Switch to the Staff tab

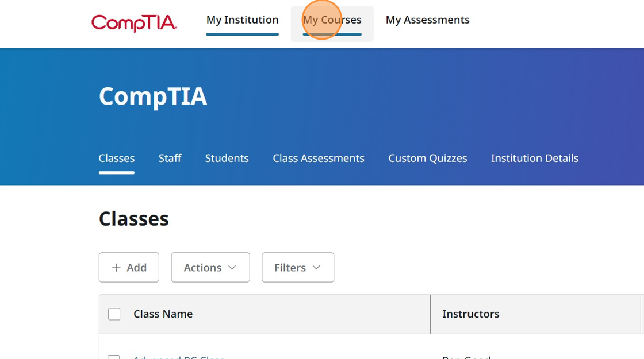click(x=170, y=158)
